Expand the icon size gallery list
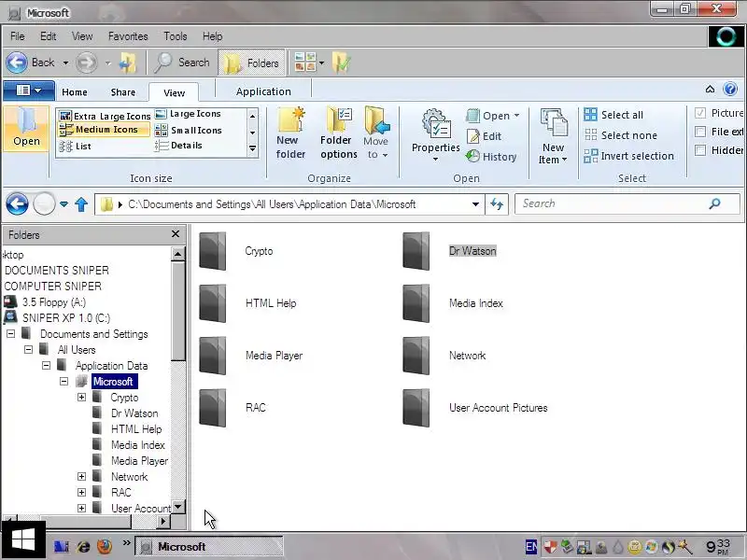The image size is (747, 560). tap(252, 149)
